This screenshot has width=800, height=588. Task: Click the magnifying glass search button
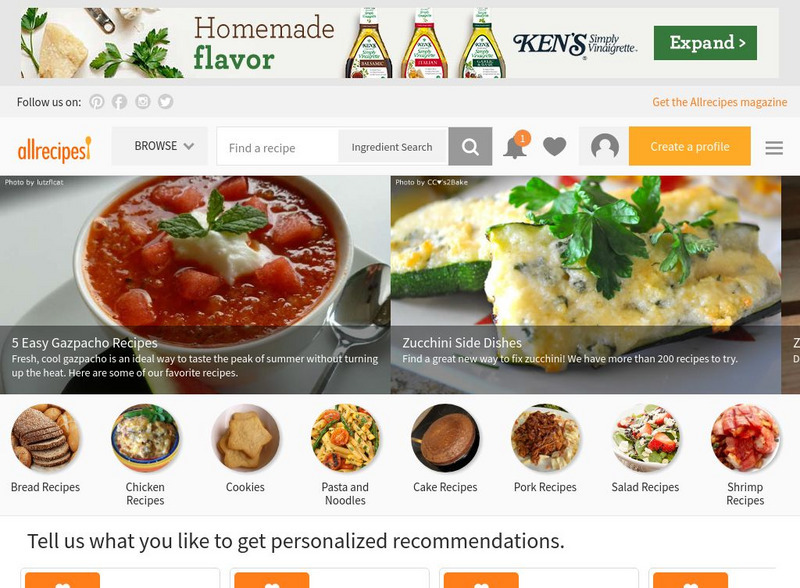(x=470, y=146)
